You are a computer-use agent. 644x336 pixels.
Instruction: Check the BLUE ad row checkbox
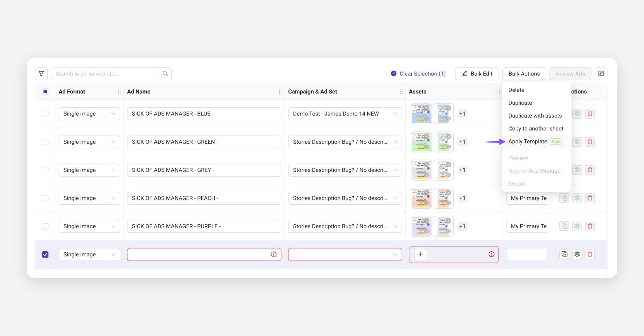[45, 114]
